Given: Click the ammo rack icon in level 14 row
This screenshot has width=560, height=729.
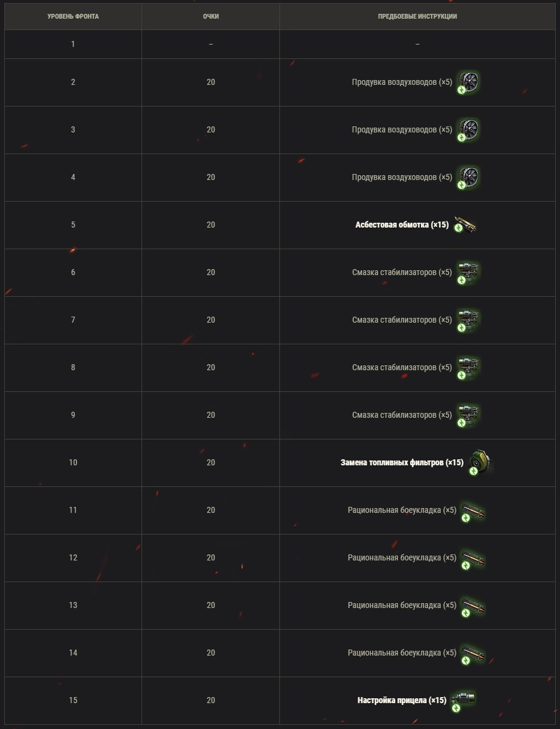Looking at the screenshot, I should pyautogui.click(x=473, y=653).
